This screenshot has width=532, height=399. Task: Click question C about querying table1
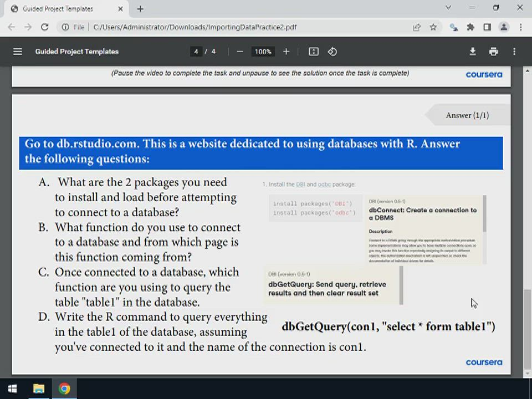click(x=139, y=287)
